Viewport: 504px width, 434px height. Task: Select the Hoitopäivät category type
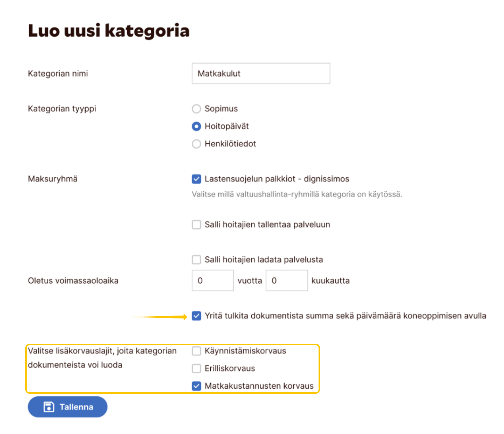point(196,126)
